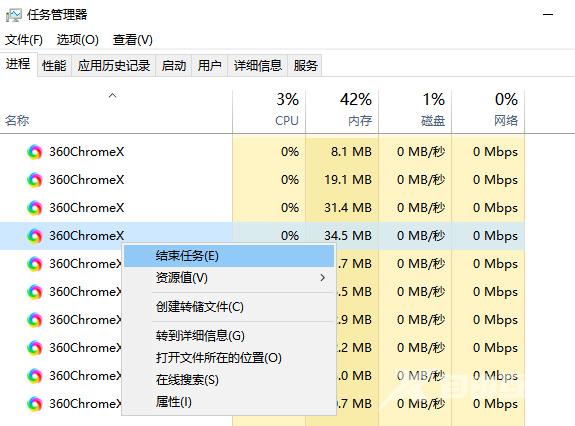The width and height of the screenshot is (575, 426).
Task: Switch to the 性能 tab
Action: [54, 66]
